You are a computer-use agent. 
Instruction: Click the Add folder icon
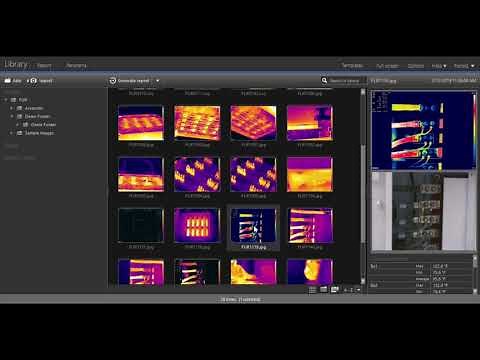tap(8, 81)
